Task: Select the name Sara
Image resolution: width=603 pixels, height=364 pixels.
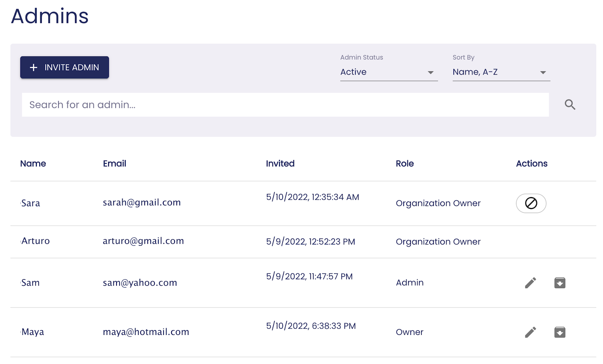Action: (31, 203)
